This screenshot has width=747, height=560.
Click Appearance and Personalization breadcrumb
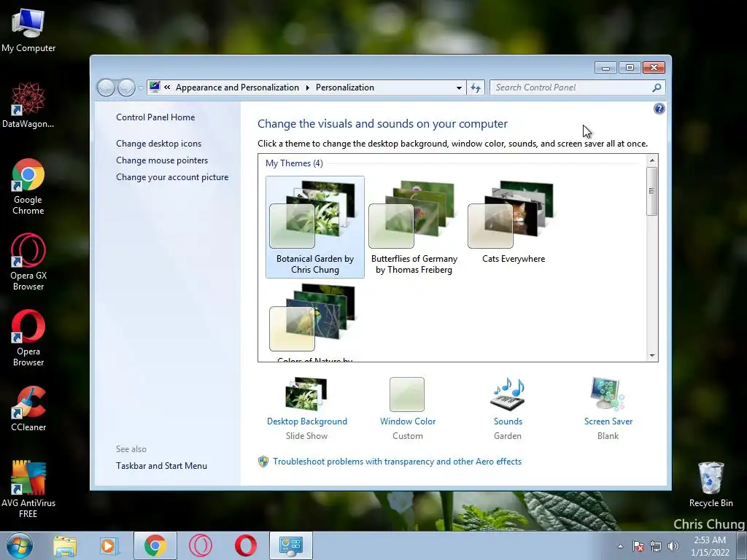[237, 87]
